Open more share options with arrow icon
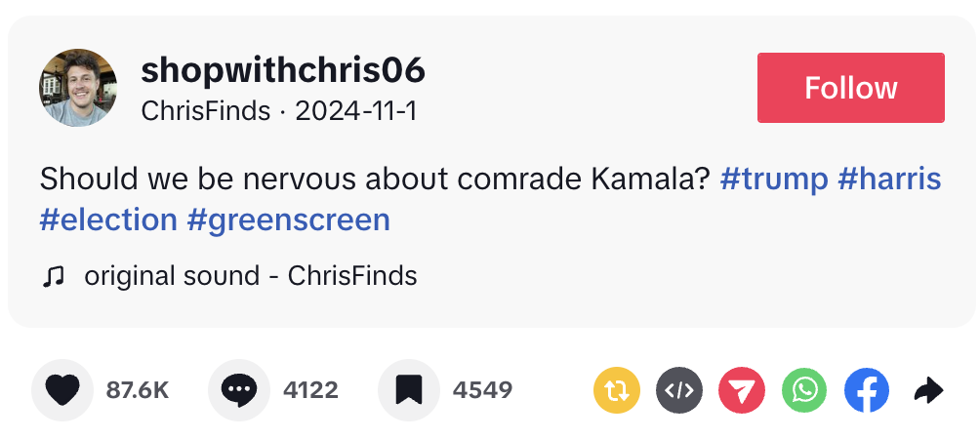Viewport: 980px width, 439px height. click(928, 391)
